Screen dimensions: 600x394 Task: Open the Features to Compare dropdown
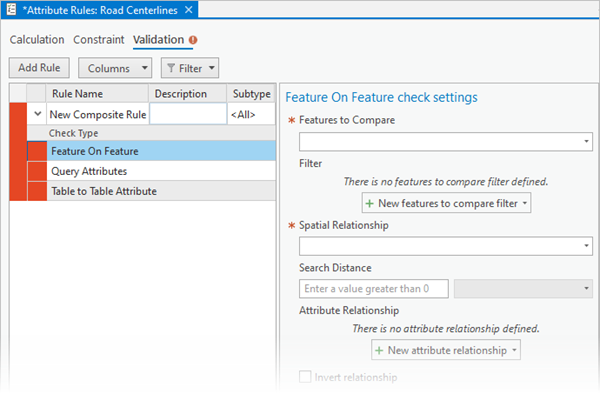pos(446,142)
